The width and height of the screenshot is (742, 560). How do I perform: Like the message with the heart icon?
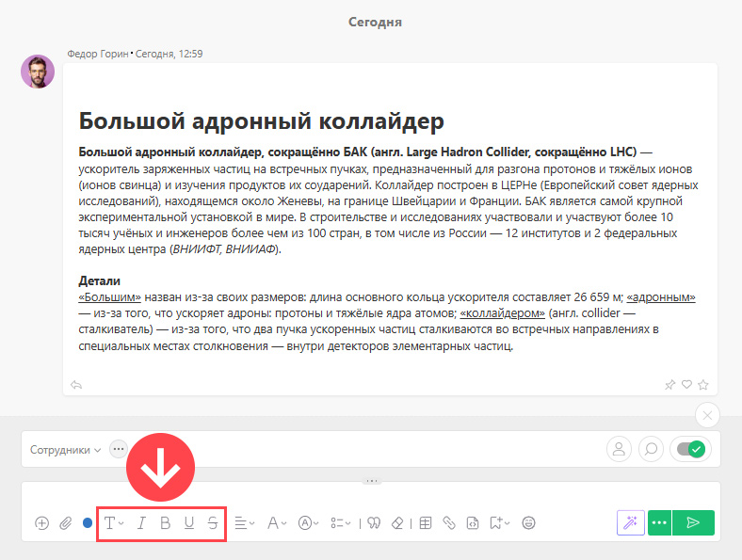pos(686,385)
